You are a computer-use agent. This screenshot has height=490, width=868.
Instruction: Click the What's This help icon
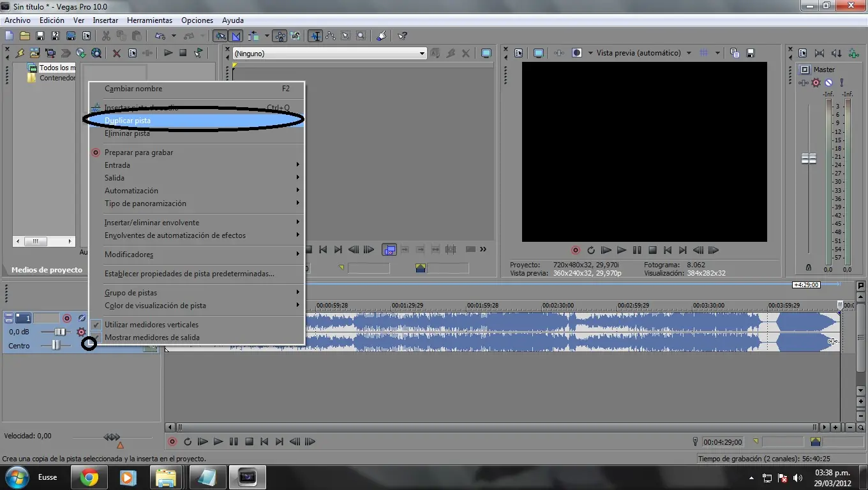402,36
